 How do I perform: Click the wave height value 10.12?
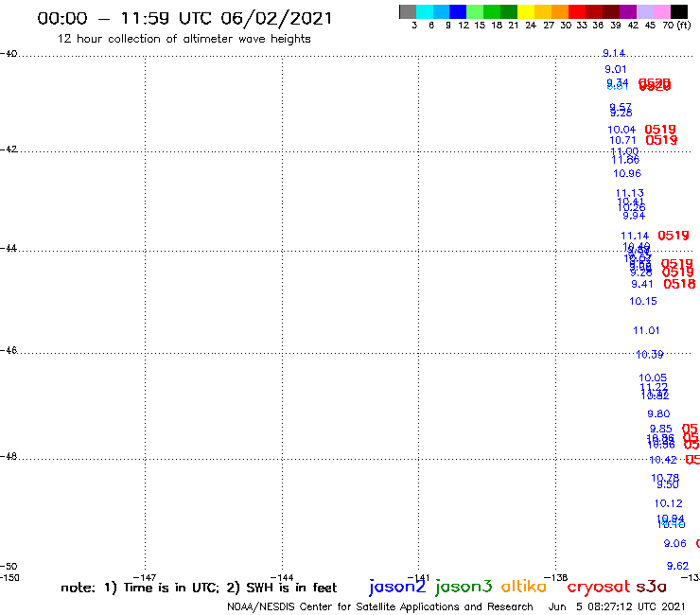[x=668, y=503]
